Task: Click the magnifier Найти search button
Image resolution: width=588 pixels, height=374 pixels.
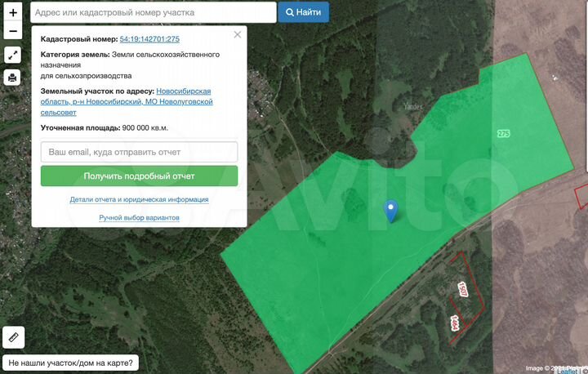Action: tap(304, 12)
